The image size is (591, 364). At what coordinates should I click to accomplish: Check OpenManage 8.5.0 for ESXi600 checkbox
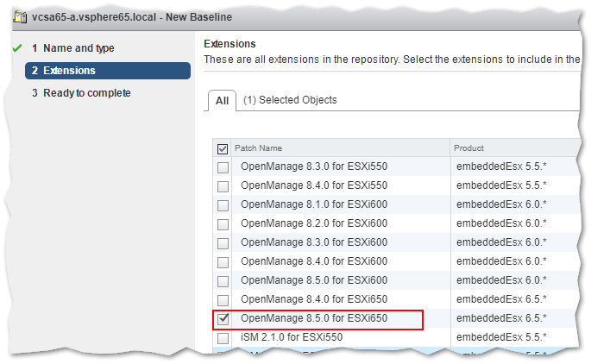pyautogui.click(x=223, y=281)
